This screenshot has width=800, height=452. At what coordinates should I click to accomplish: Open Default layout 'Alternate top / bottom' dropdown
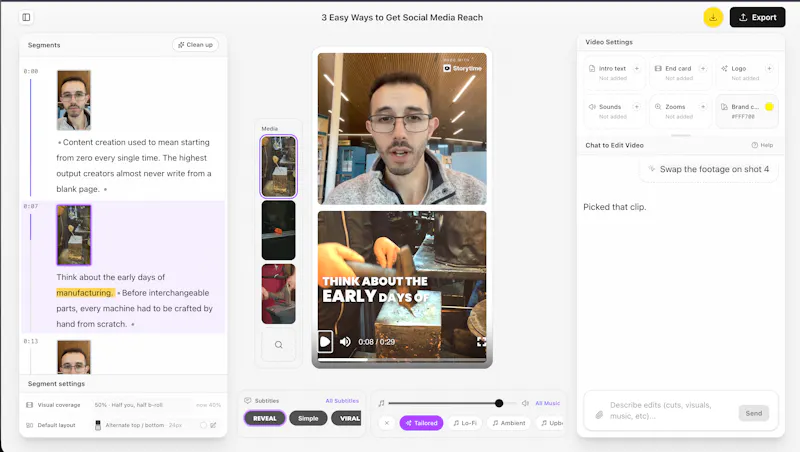[144, 425]
